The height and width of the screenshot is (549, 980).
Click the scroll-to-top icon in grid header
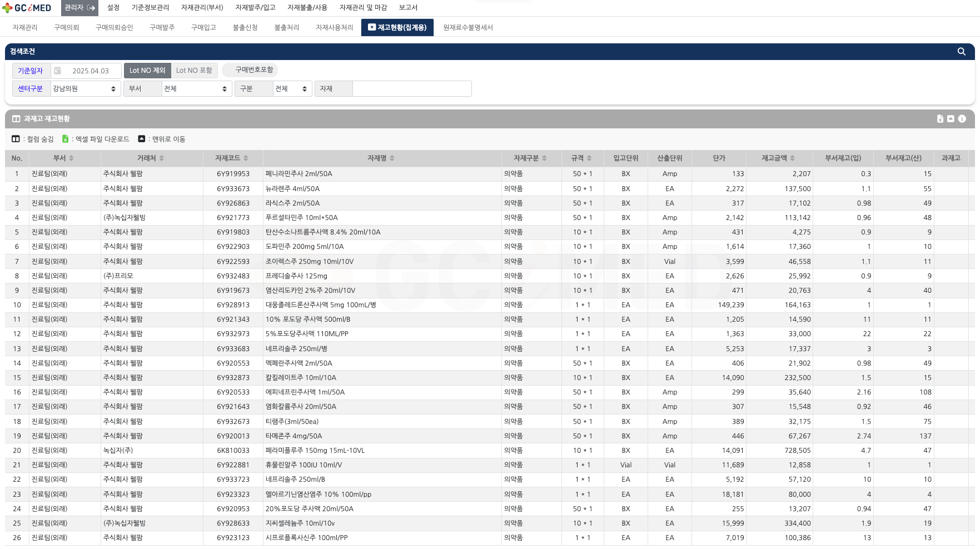[951, 119]
